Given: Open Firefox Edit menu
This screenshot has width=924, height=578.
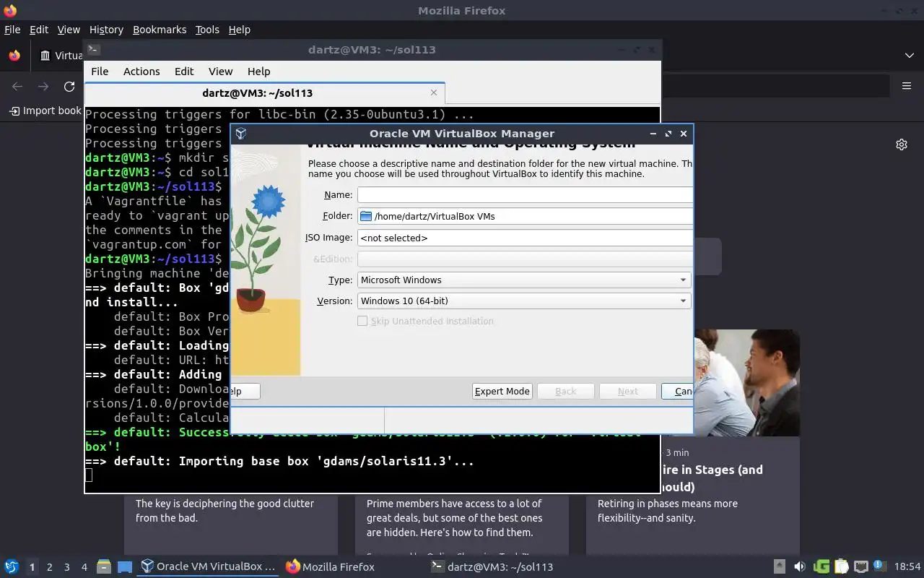Looking at the screenshot, I should tap(39, 30).
